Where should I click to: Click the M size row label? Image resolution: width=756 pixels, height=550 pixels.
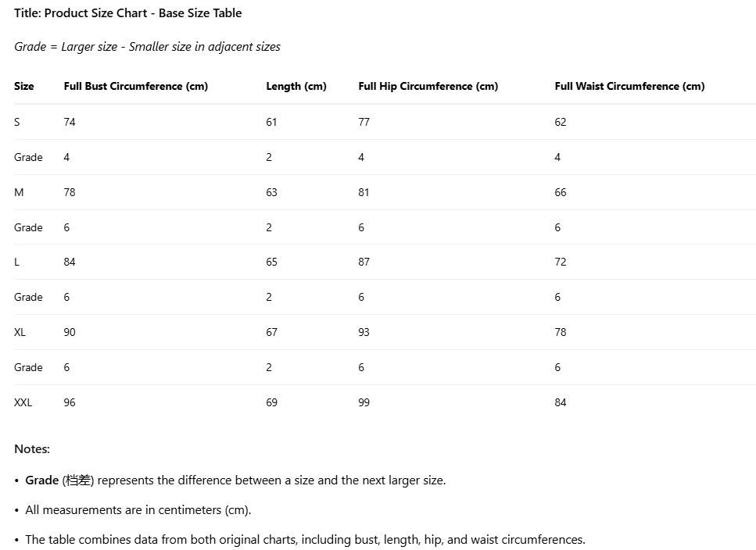(19, 192)
